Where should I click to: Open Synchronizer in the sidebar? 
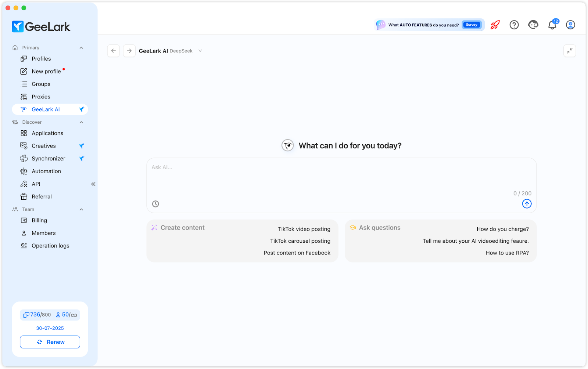point(50,159)
